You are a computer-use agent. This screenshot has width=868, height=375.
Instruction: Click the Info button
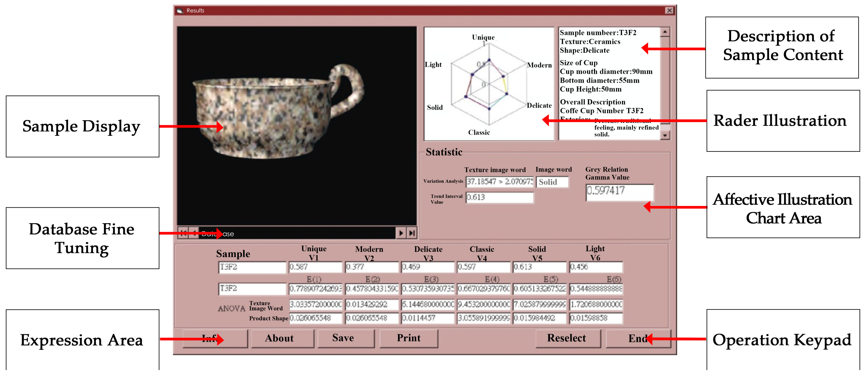215,338
